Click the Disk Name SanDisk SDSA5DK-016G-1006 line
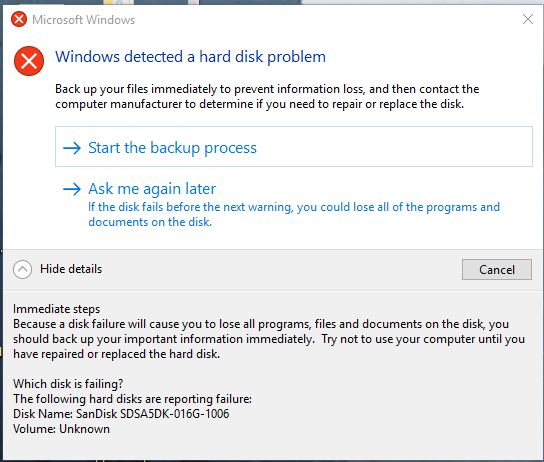 [x=121, y=413]
